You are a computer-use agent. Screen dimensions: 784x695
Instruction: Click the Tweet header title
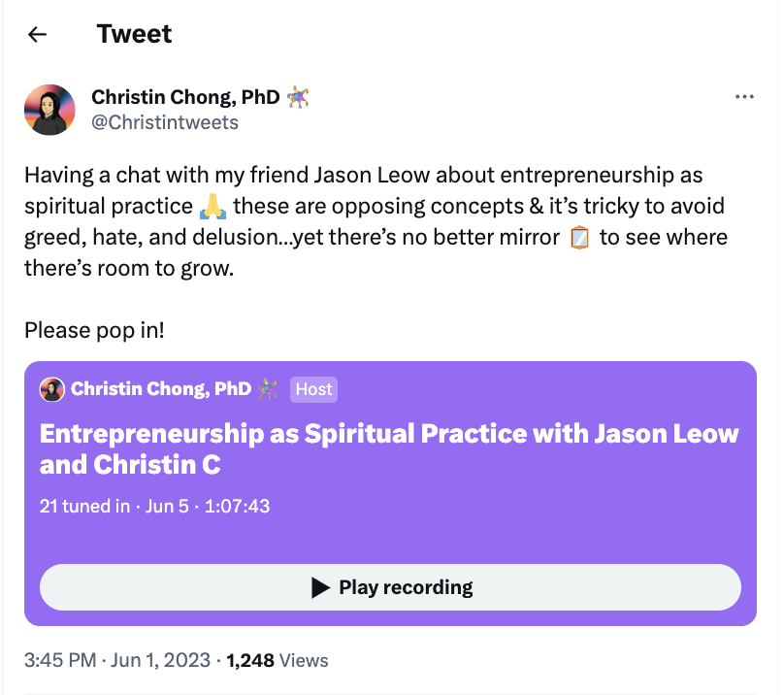134,35
